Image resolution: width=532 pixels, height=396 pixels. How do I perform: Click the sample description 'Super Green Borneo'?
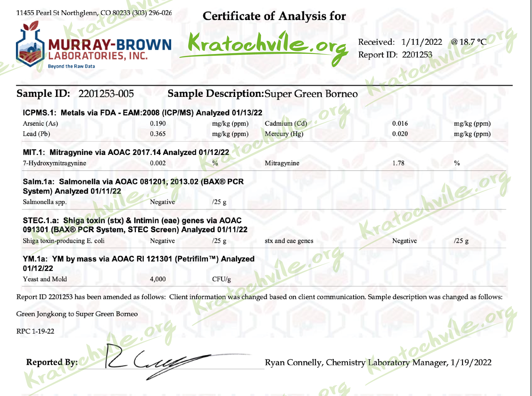point(311,94)
